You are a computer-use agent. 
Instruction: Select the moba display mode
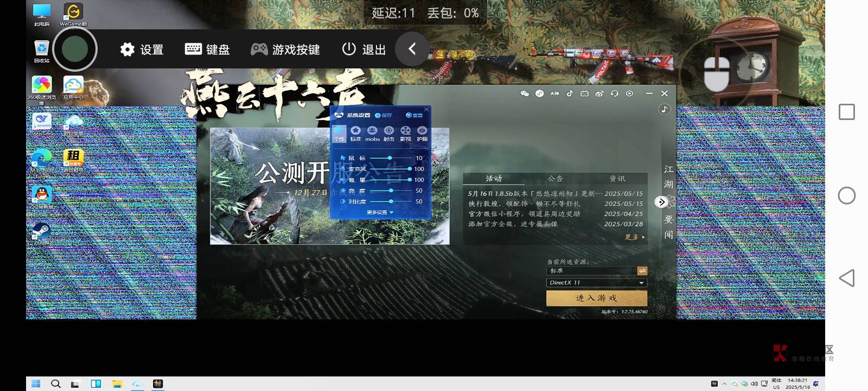372,133
